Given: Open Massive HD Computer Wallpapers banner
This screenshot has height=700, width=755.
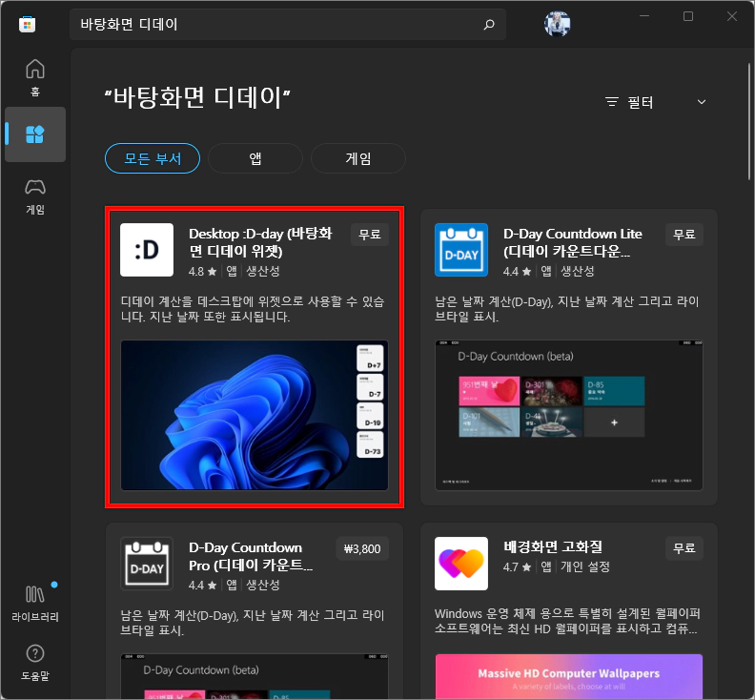Looking at the screenshot, I should click(569, 677).
